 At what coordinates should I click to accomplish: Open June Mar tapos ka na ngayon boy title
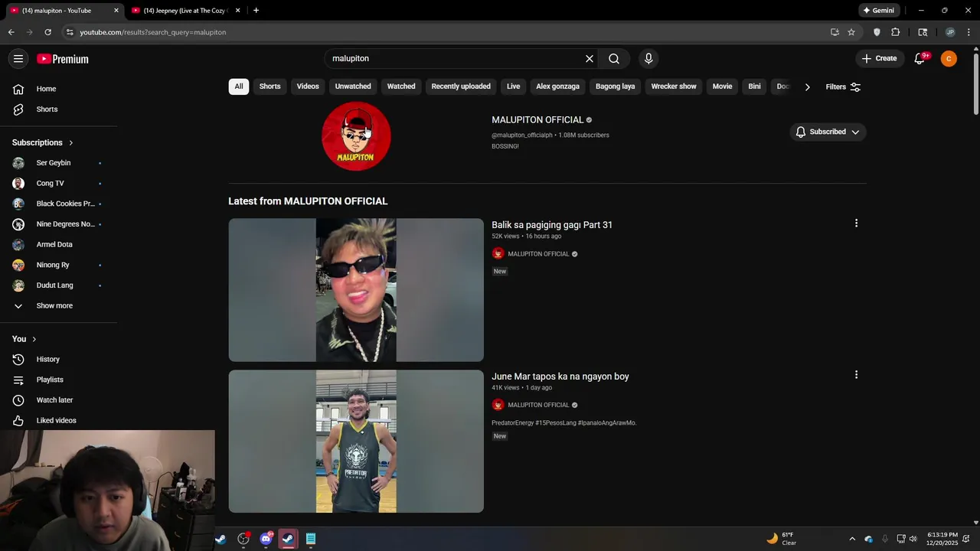coord(560,377)
